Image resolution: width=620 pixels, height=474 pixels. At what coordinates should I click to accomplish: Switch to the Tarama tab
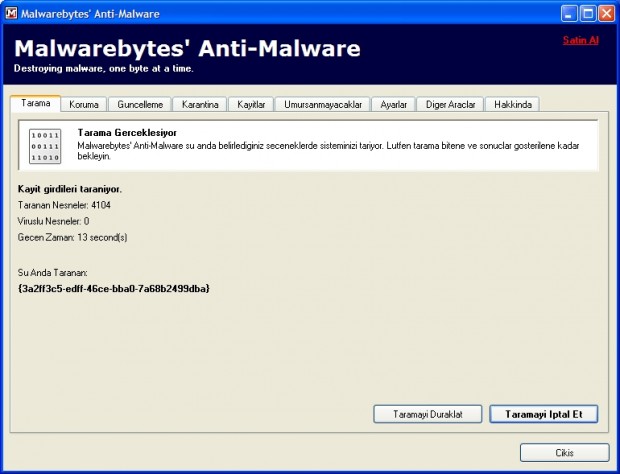[35, 104]
